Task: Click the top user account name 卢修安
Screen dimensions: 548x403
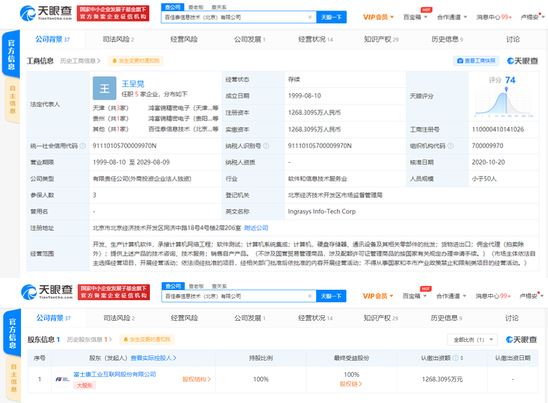Action: click(x=529, y=17)
